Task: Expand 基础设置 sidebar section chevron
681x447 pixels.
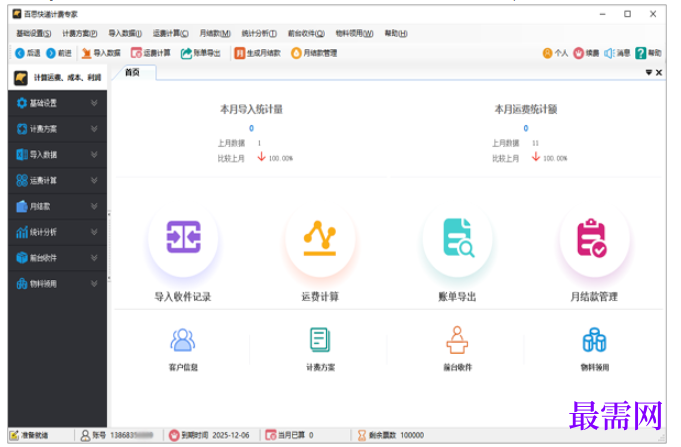Action: click(x=94, y=103)
